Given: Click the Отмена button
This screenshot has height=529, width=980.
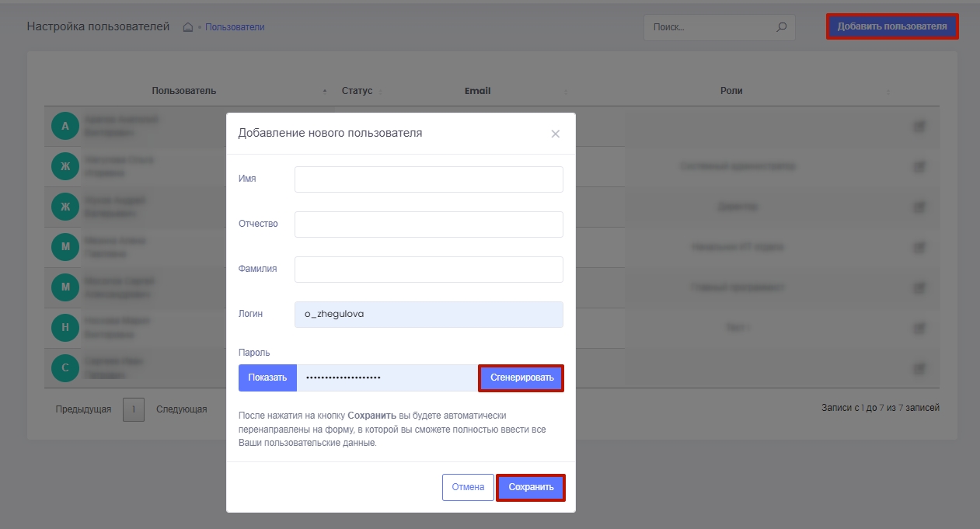Looking at the screenshot, I should click(468, 487).
